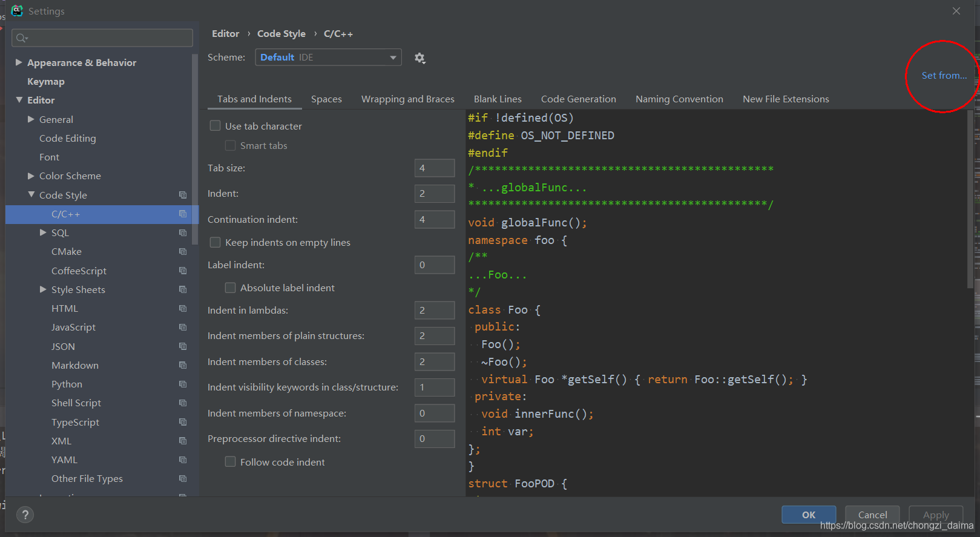Click the copy icon on Python row

183,384
